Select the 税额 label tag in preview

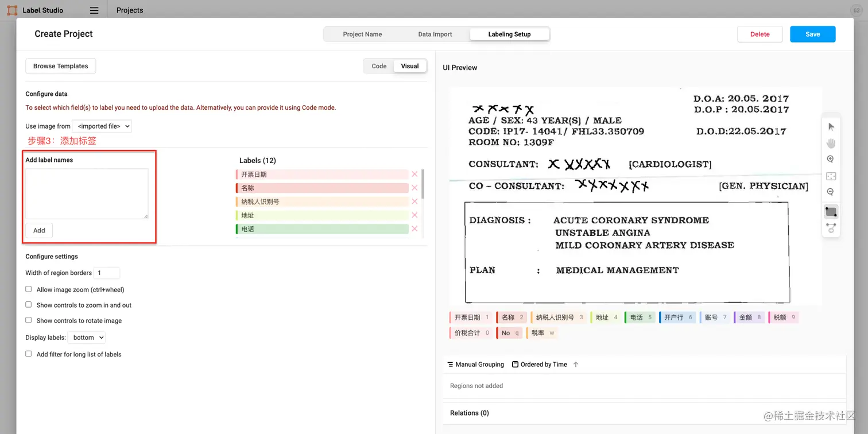784,317
